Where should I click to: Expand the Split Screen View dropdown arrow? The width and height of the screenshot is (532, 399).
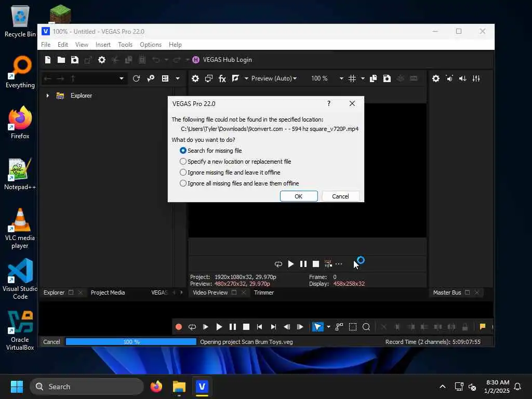click(246, 79)
